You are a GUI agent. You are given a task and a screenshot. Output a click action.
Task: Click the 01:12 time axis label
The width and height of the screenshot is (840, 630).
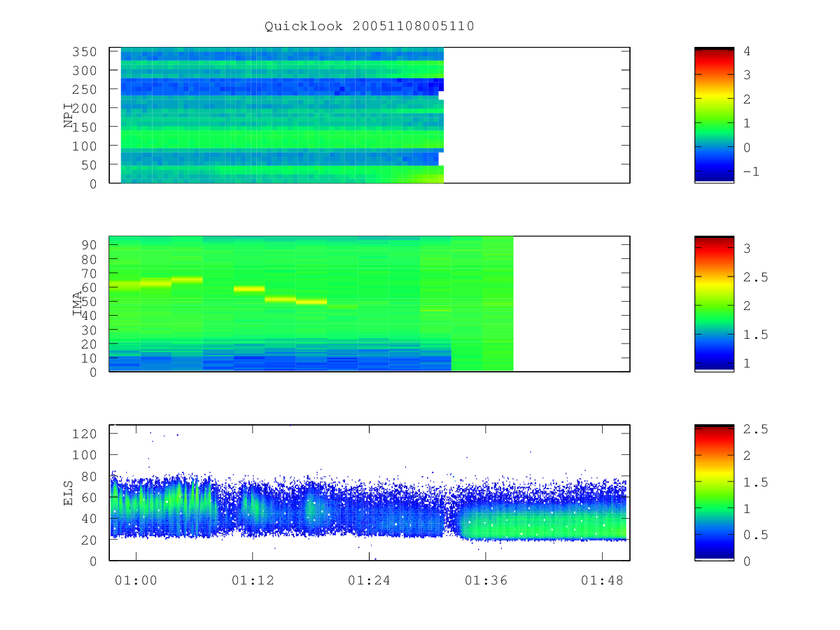click(252, 580)
